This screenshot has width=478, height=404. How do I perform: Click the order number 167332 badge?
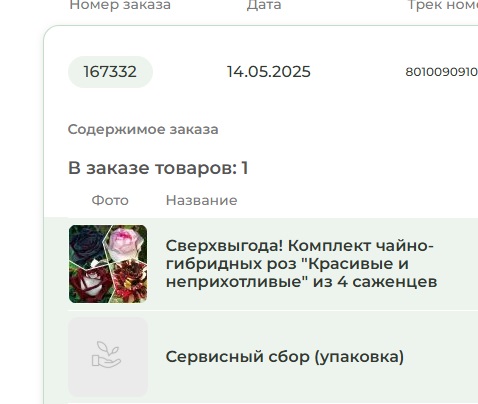[x=110, y=72]
